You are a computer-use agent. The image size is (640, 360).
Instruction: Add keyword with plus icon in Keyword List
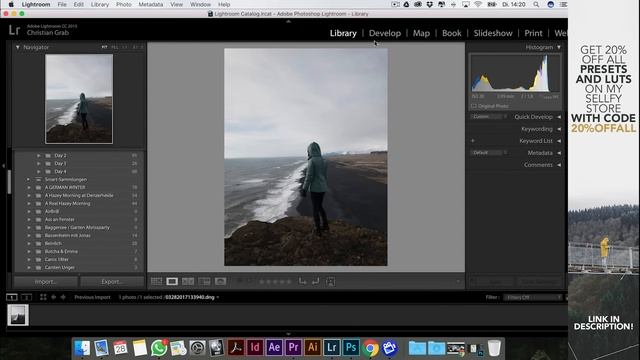click(x=473, y=141)
